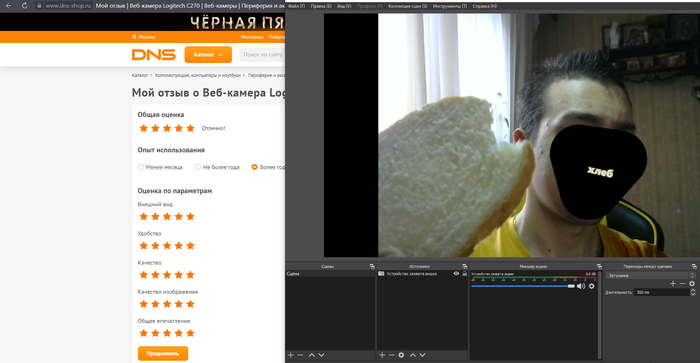700x363 pixels.
Task: Adjust the audio volume slider handle
Action: click(x=571, y=286)
